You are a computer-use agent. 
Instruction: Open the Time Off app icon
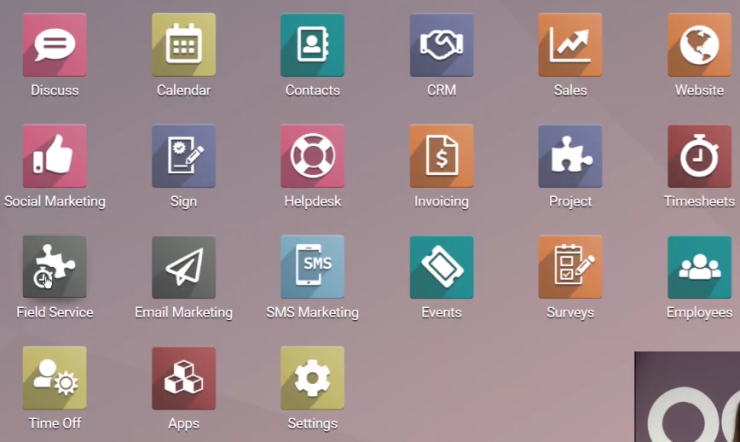click(x=55, y=378)
